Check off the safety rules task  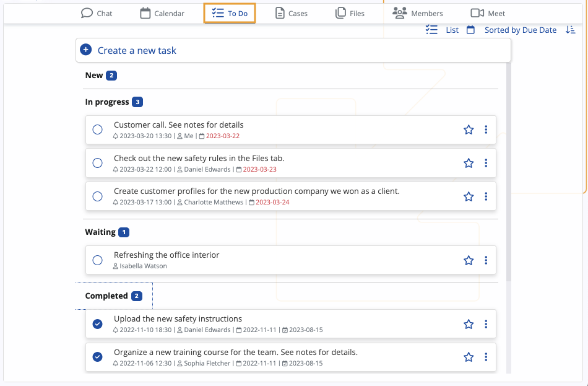pos(98,163)
